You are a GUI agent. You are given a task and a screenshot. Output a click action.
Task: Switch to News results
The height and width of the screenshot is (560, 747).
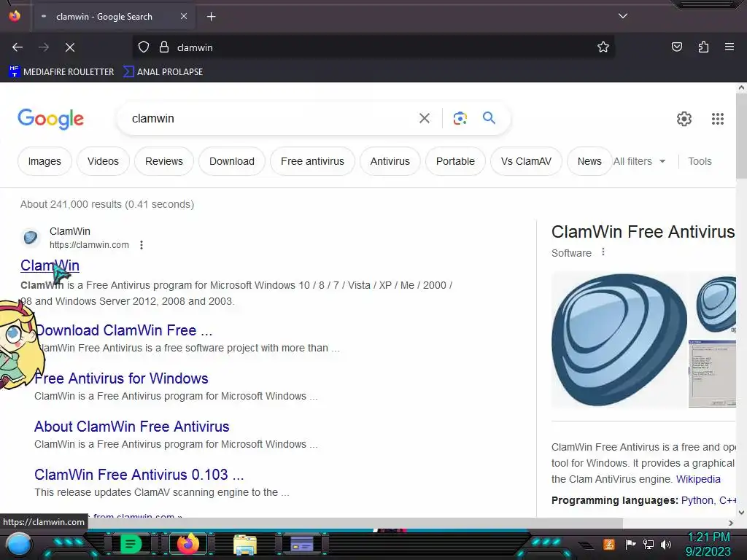[x=589, y=161]
